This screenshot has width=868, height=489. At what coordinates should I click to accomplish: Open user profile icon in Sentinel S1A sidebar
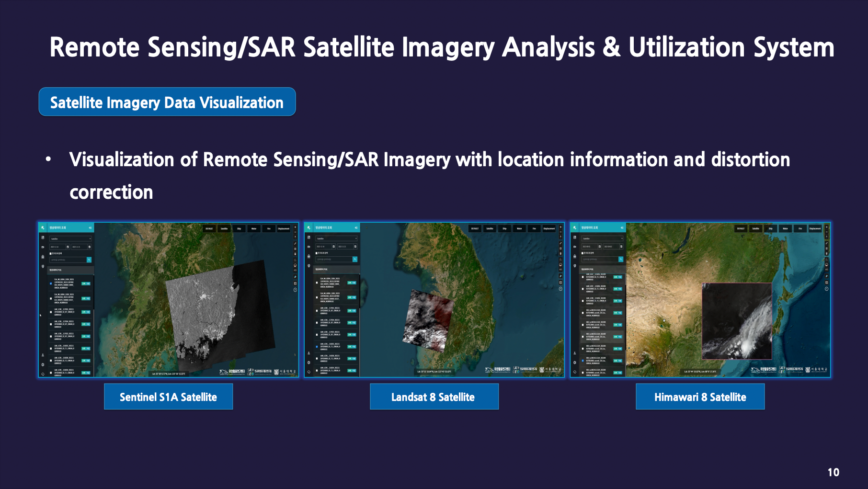43,355
